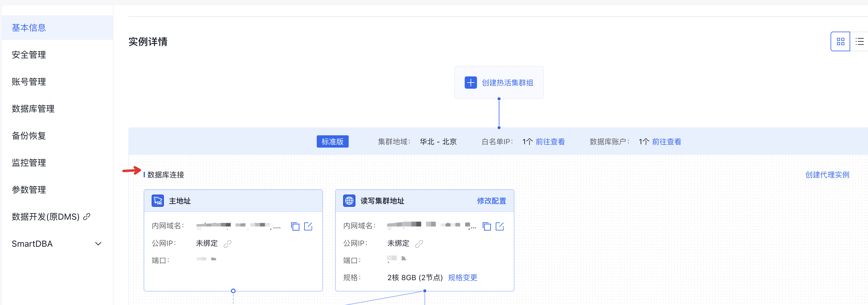Image resolution: width=868 pixels, height=305 pixels.
Task: Click the 数据库连接 section title
Action: point(165,175)
